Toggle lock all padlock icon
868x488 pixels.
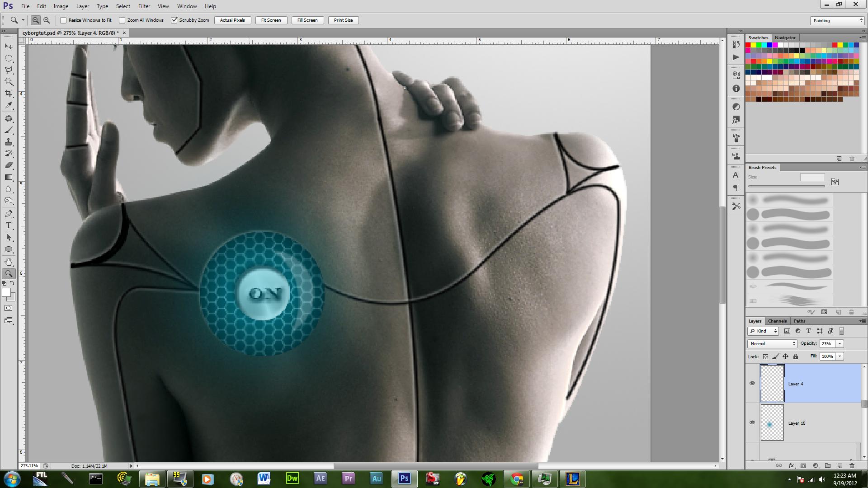click(x=796, y=357)
